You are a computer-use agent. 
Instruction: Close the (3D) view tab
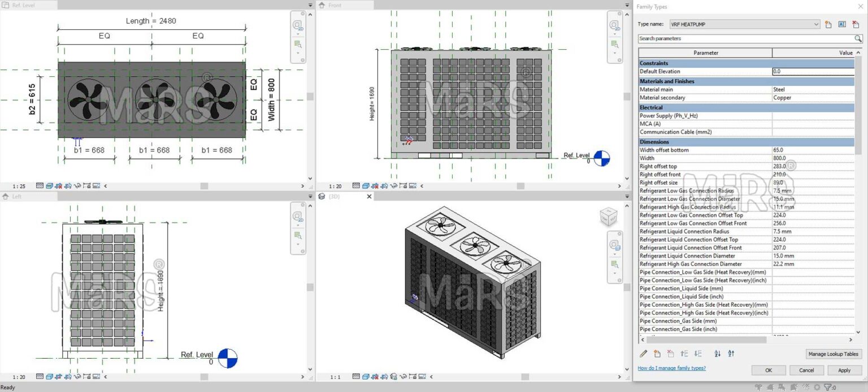(370, 197)
